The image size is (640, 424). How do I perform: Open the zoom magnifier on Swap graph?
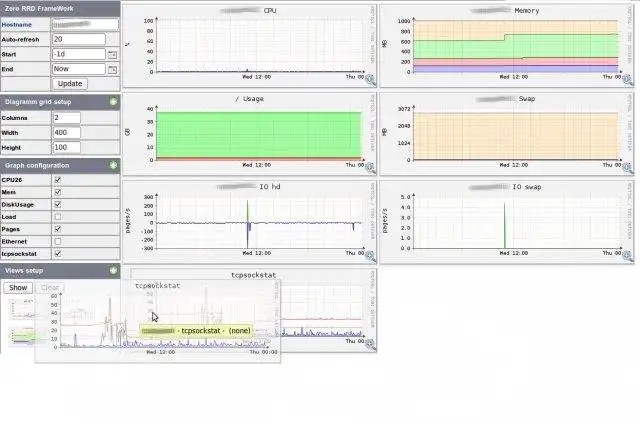pyautogui.click(x=627, y=168)
